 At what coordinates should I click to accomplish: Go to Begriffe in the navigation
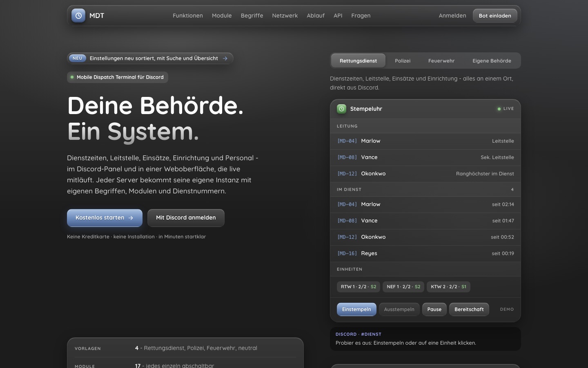coord(252,16)
